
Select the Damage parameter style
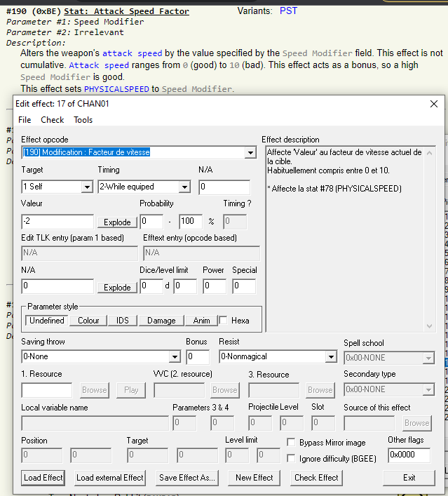[x=161, y=321]
